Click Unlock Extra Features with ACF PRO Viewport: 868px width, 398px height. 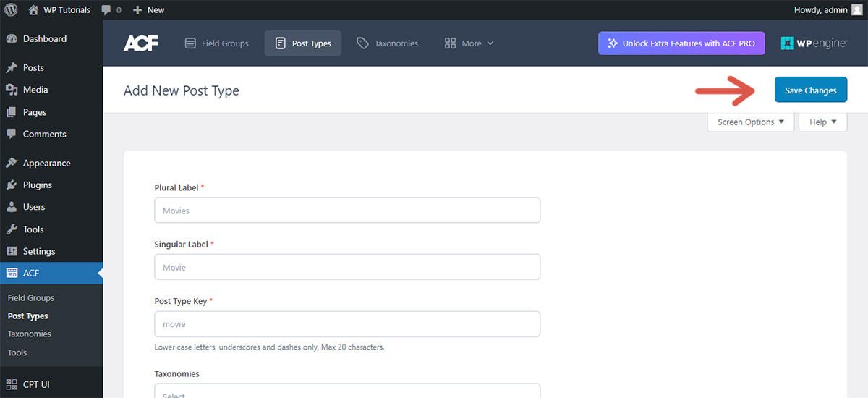tap(681, 43)
